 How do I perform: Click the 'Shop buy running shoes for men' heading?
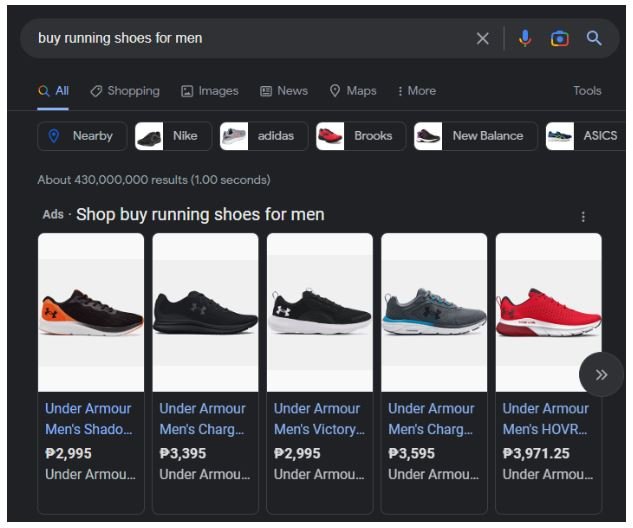(200, 214)
